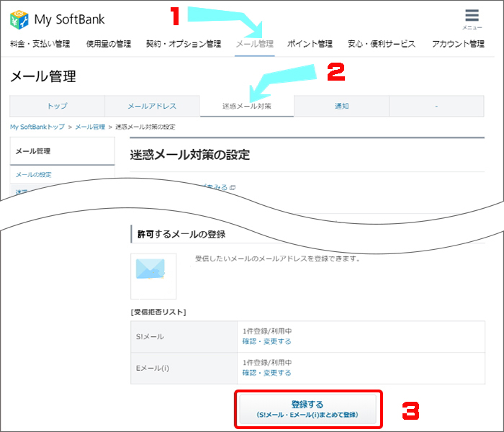
Task: Navigate to アカウント管理
Action: pyautogui.click(x=458, y=44)
